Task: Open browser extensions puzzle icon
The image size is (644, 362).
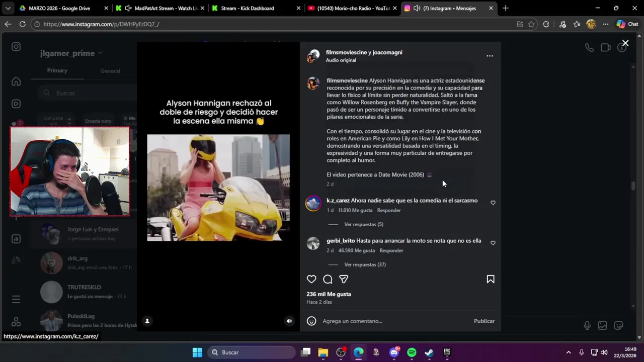Action: tap(546, 24)
